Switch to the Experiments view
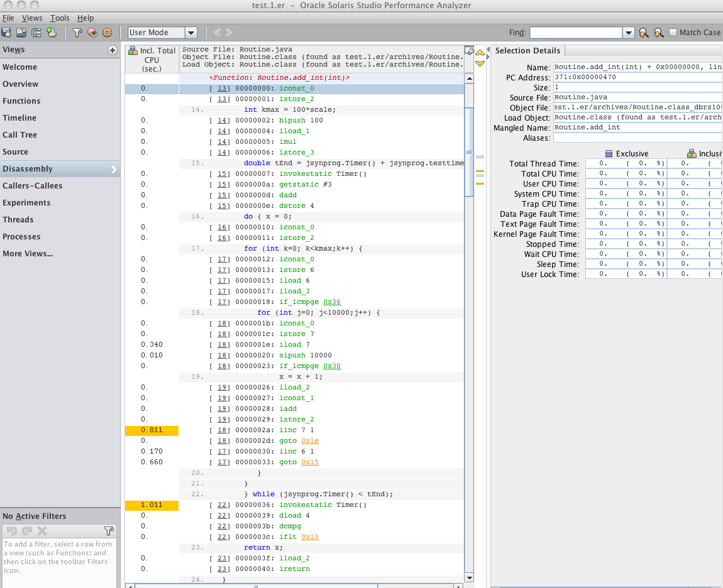723x588 pixels. [60, 203]
